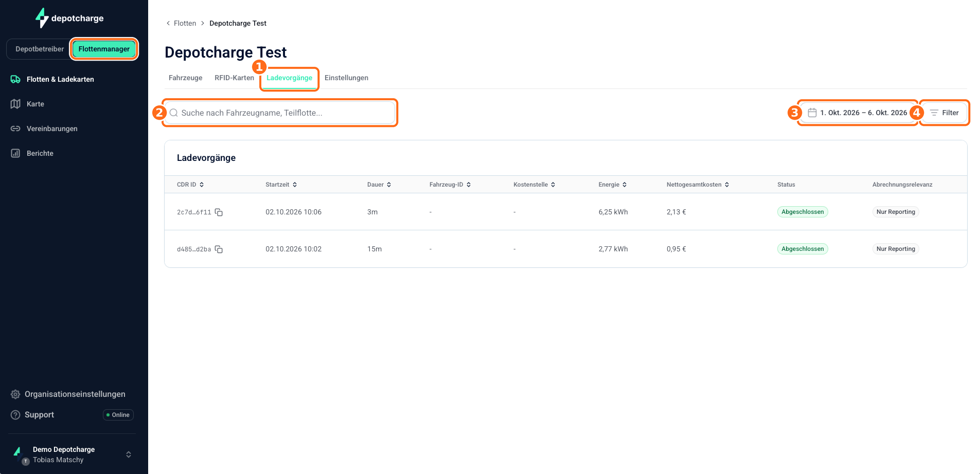Click the Vereinbarungen link icon
This screenshot has width=980, height=474.
[15, 129]
